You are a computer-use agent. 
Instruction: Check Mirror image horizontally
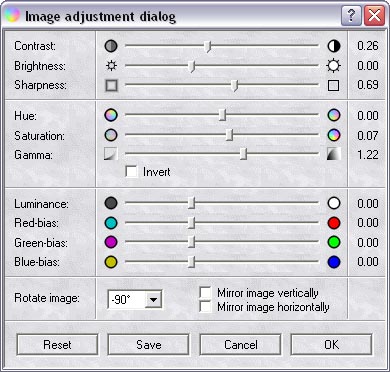click(205, 307)
